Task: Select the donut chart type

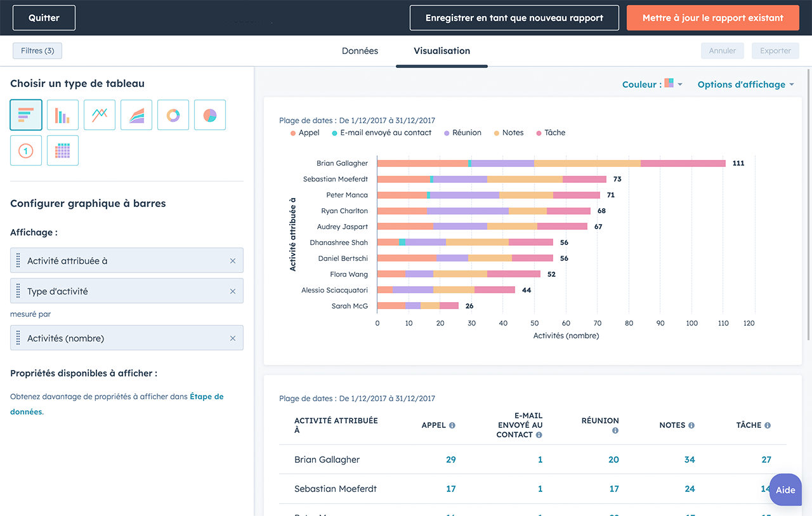Action: pos(173,115)
